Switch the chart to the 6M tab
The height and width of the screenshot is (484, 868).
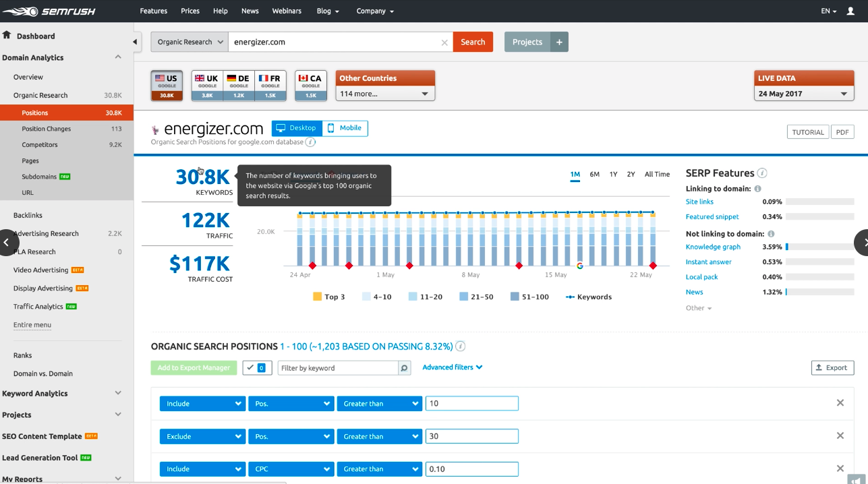coord(594,174)
